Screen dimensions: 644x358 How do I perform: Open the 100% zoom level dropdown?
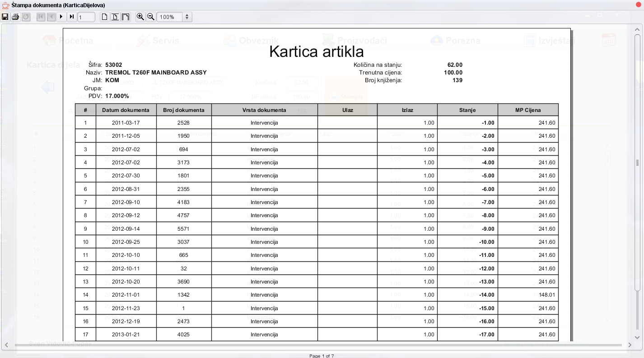coord(187,17)
